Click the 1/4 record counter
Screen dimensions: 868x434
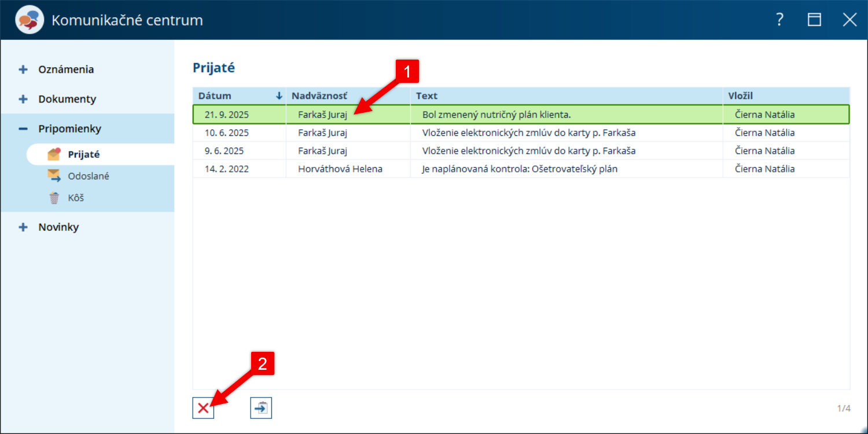tap(844, 409)
